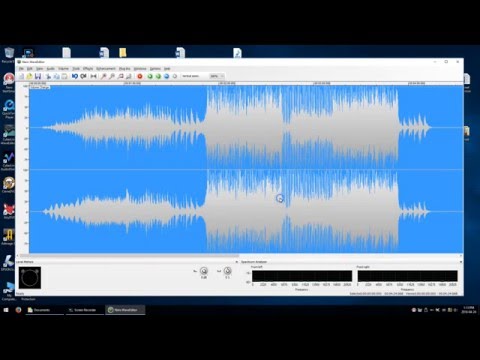Open the File menu
The image size is (480, 360).
pos(21,69)
